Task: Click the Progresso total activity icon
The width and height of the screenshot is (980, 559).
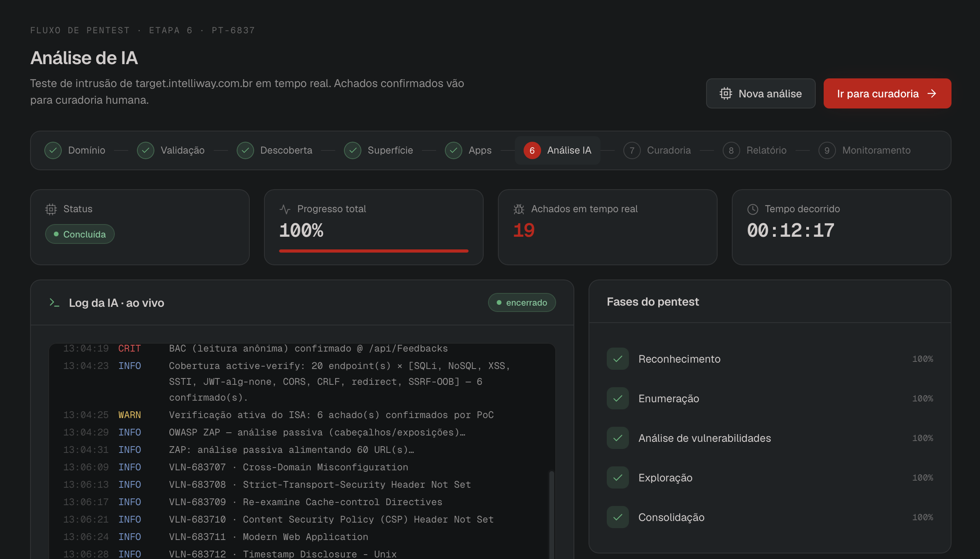Action: click(285, 209)
